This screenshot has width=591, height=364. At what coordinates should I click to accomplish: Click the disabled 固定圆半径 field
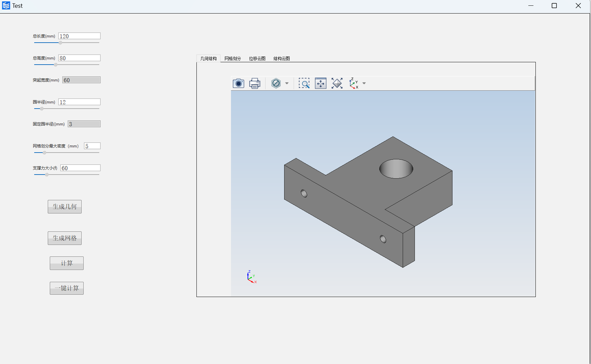pyautogui.click(x=84, y=124)
